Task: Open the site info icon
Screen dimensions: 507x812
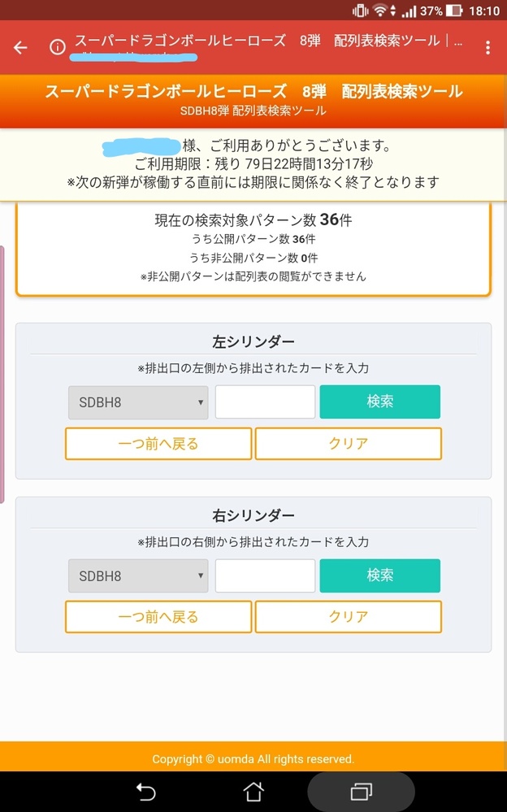Action: tap(58, 47)
